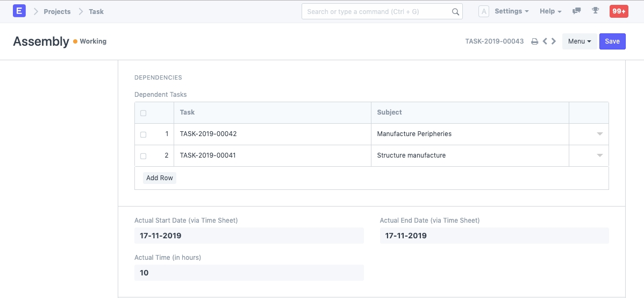Check the row 2 TASK-2019-00041 checkbox
This screenshot has width=644, height=298.
tap(143, 156)
